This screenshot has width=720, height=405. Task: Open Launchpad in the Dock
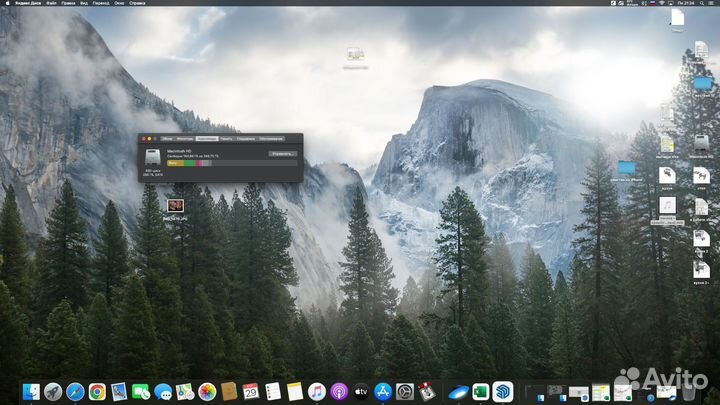(53, 392)
